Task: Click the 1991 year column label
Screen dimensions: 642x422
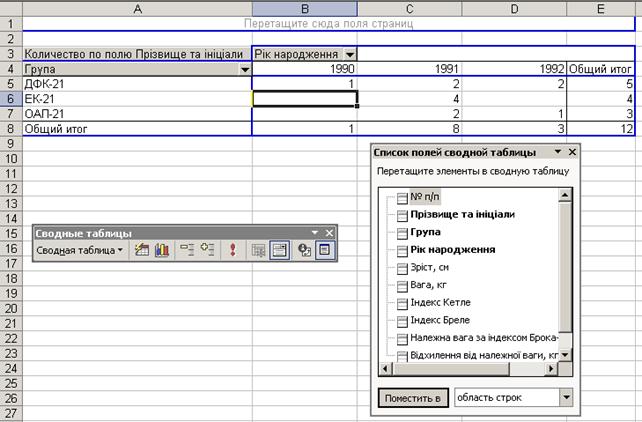Action: click(409, 69)
